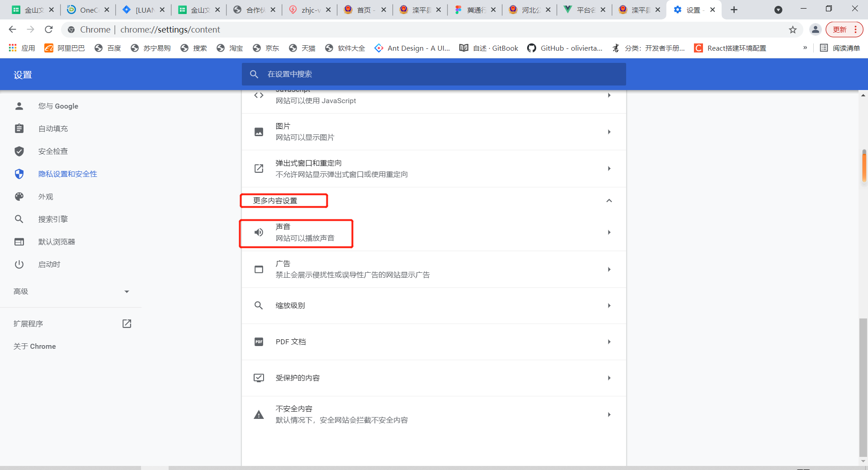
Task: Reload the settings page
Action: coord(49,29)
